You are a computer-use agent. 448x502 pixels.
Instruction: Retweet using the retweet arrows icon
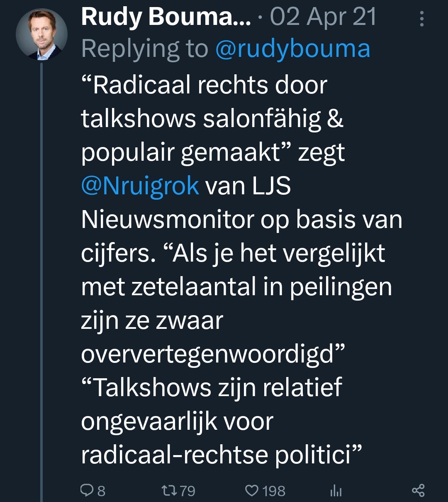tap(168, 491)
